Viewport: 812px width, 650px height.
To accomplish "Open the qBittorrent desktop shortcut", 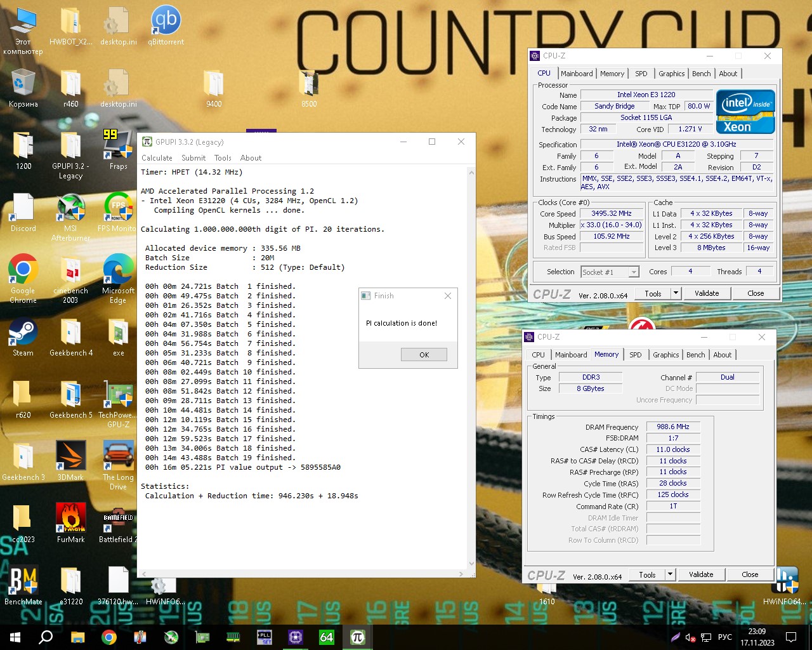I will (x=166, y=27).
